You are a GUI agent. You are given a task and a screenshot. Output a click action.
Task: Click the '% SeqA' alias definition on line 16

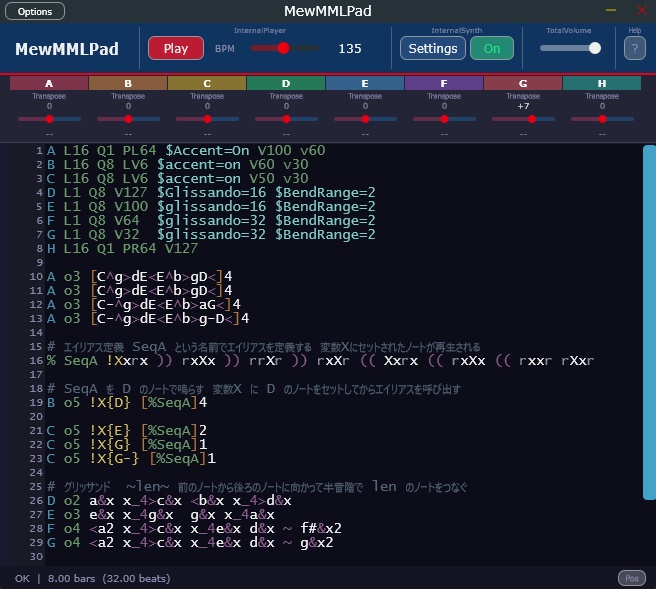[72, 361]
